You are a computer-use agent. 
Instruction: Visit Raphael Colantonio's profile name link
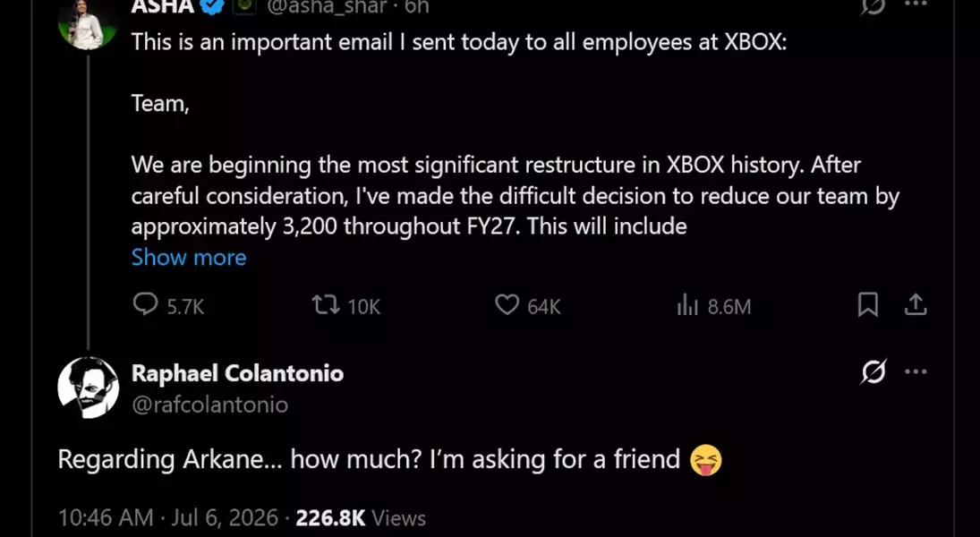pyautogui.click(x=237, y=373)
